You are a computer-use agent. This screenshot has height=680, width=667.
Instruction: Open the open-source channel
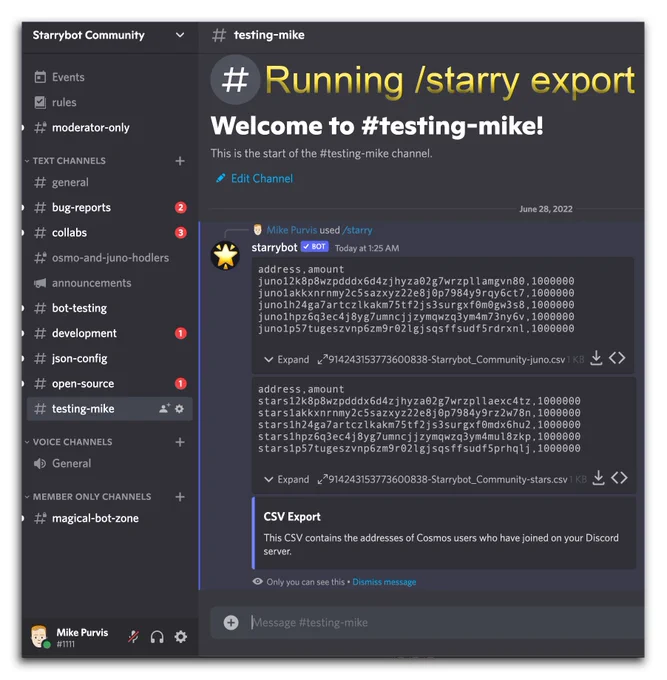[x=74, y=383]
